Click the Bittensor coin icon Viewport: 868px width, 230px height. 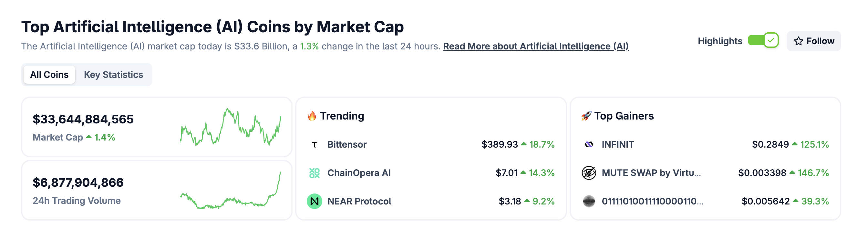pos(315,145)
